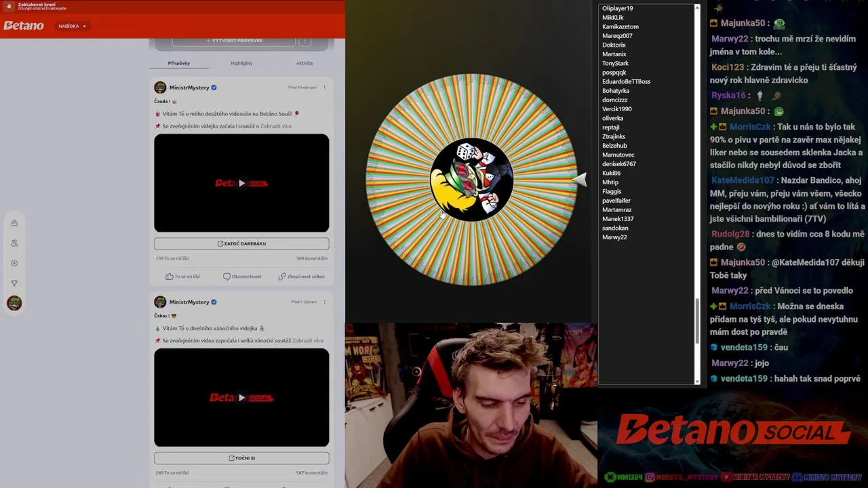The image size is (868, 488).
Task: Select Vercik1990 in the names list
Action: click(x=617, y=109)
